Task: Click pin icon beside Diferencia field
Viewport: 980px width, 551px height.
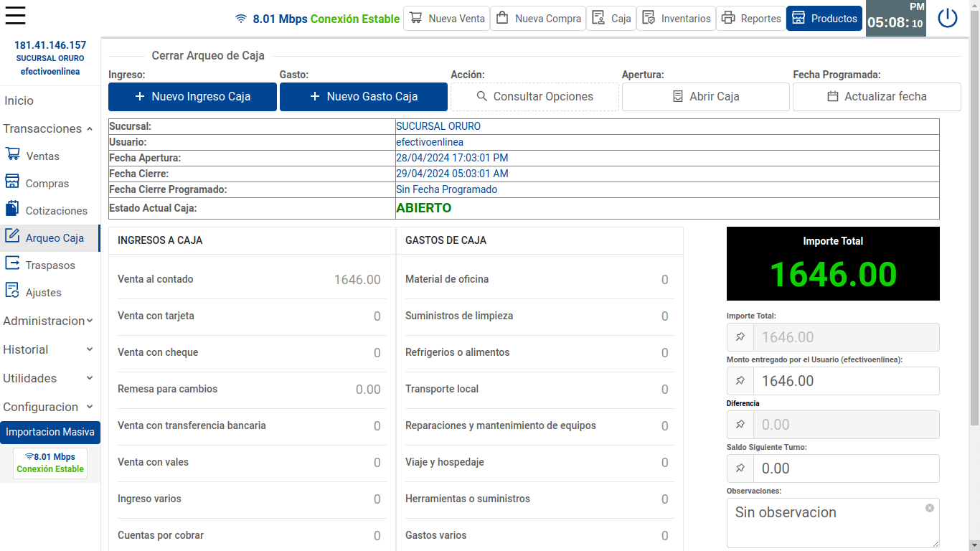Action: (740, 425)
